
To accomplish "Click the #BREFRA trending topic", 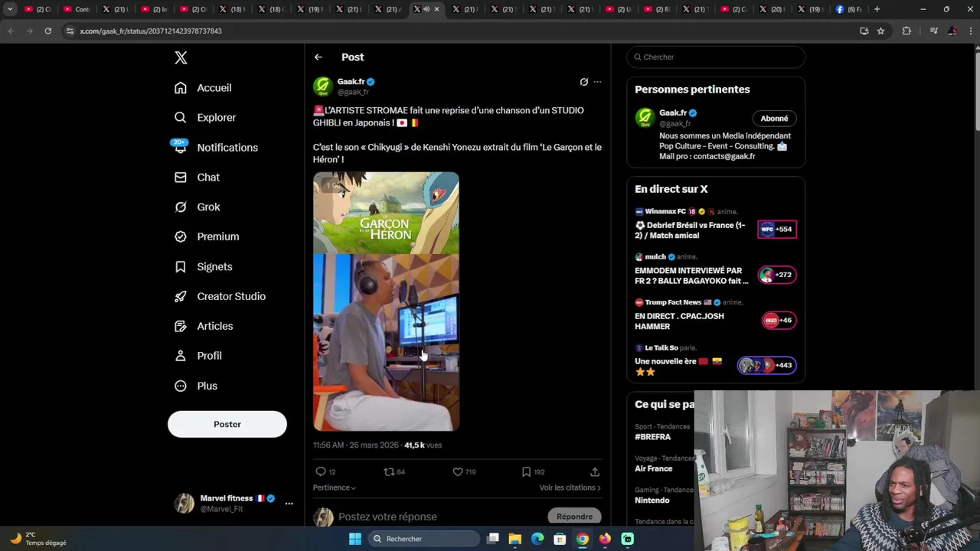I will [652, 437].
